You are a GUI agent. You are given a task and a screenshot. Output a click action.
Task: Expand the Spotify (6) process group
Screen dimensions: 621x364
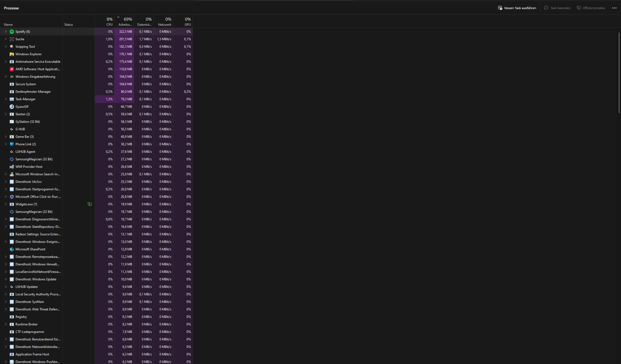[x=6, y=32]
